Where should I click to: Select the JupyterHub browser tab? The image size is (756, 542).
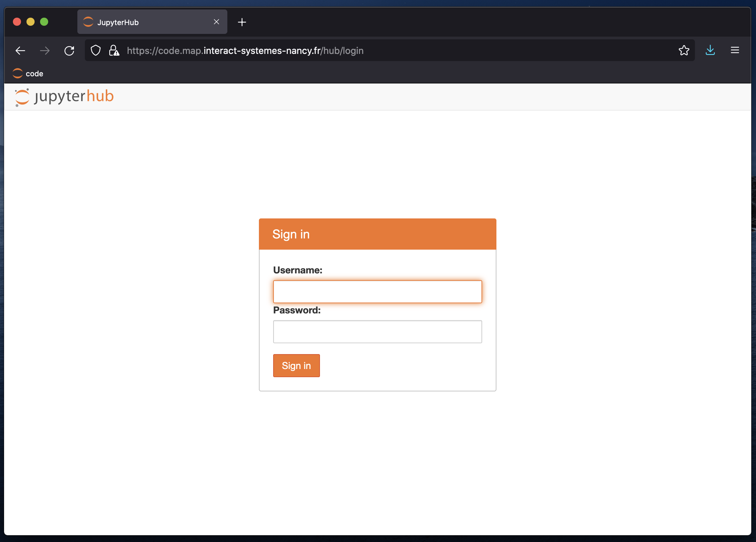(152, 22)
